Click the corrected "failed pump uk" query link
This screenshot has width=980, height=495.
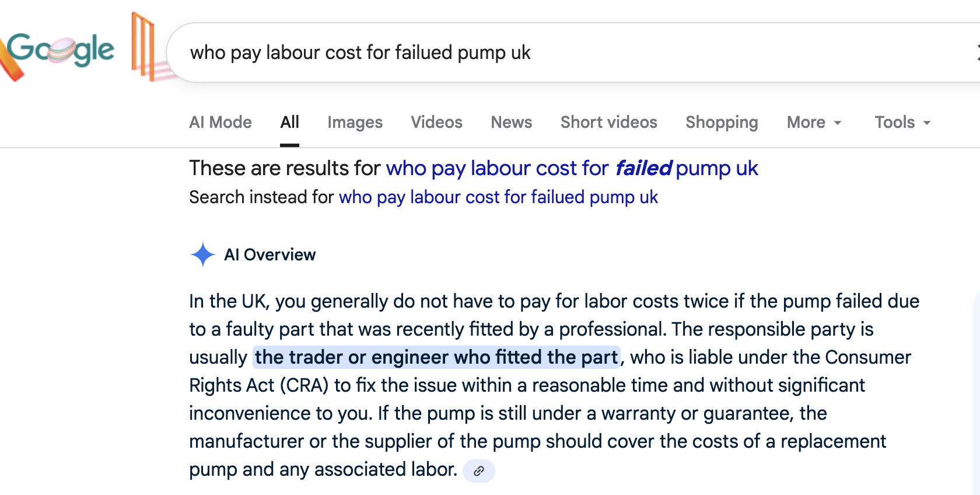572,169
